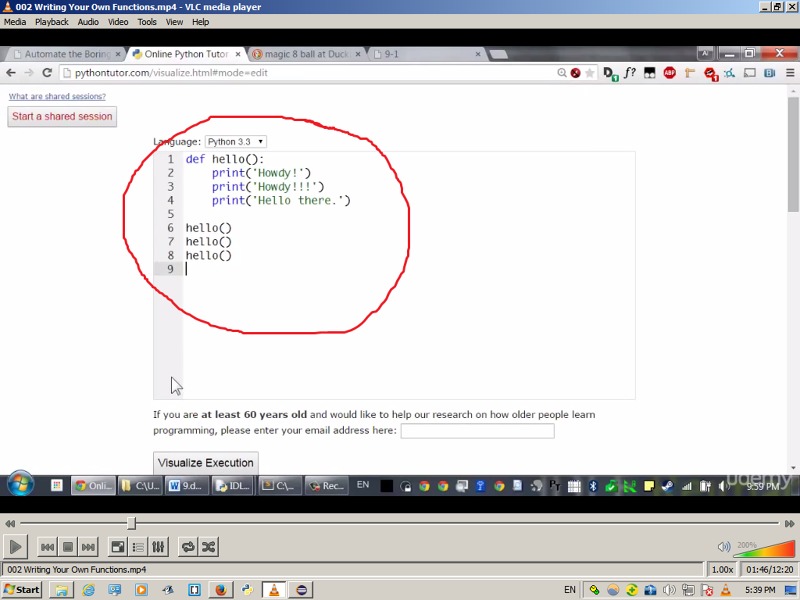This screenshot has width=800, height=600.
Task: Toggle shuffle random playback
Action: (208, 547)
